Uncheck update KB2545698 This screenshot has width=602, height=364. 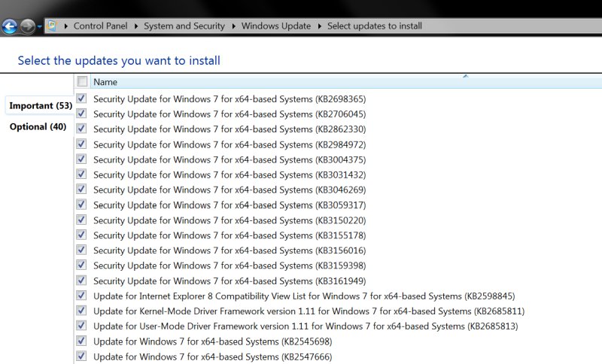coord(81,341)
